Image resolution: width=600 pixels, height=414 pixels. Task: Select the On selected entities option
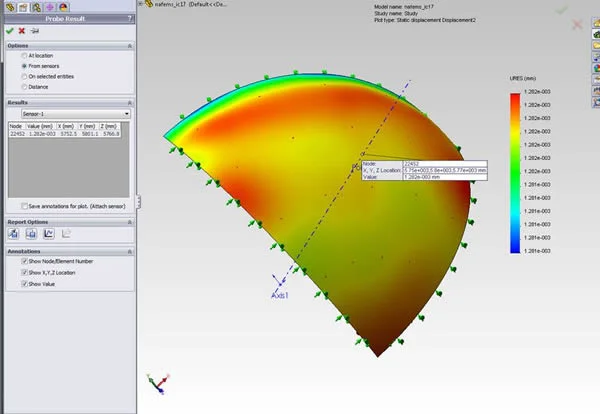(x=25, y=76)
